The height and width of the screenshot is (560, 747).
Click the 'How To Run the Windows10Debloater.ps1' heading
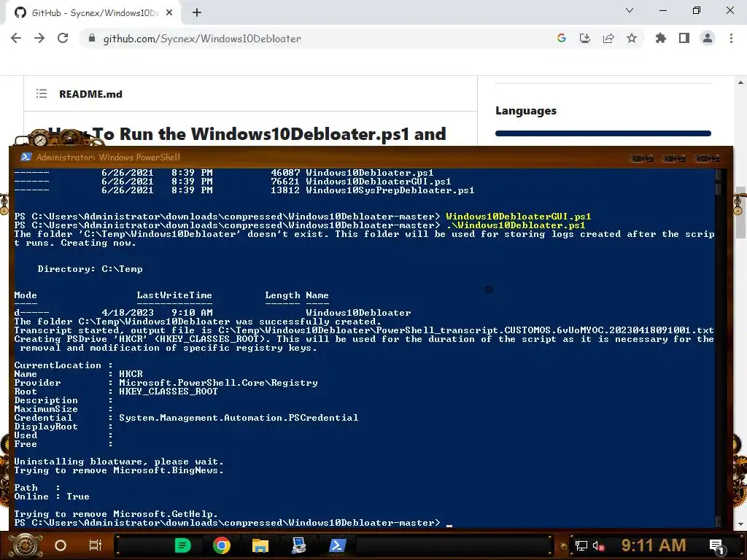tap(247, 134)
